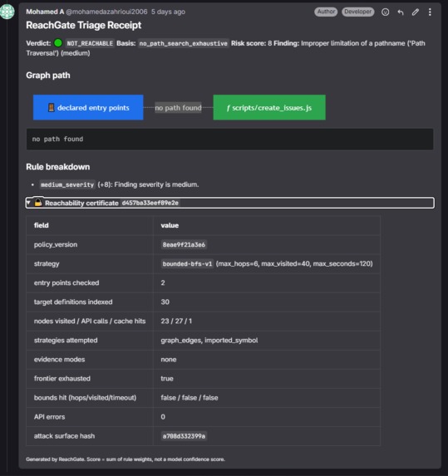The height and width of the screenshot is (476, 448).
Task: Click the edit comment pencil icon
Action: coord(416,12)
